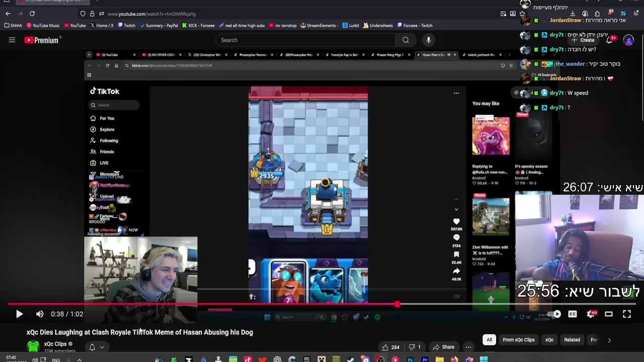This screenshot has height=362, width=644.
Task: Mute the video with the speaker icon
Action: point(40,314)
